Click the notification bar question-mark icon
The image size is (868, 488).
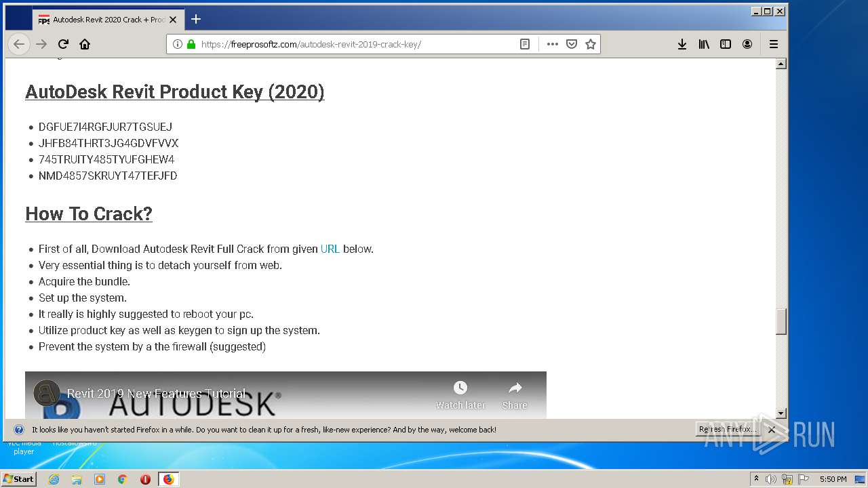[19, 430]
